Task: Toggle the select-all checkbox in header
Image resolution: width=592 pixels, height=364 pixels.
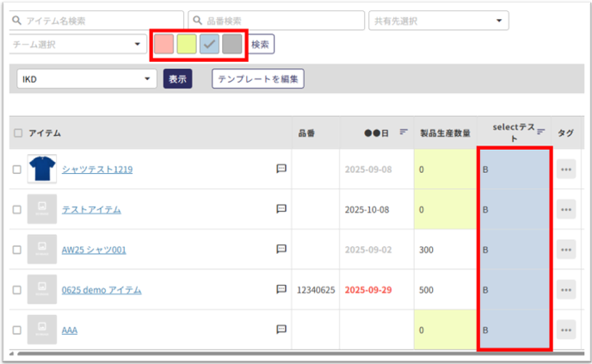Action: [x=18, y=133]
